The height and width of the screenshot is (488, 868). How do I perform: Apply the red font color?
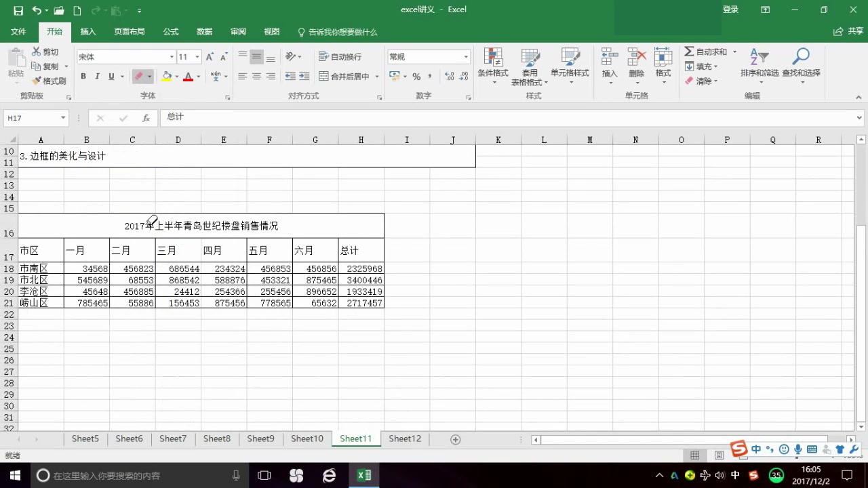point(188,77)
